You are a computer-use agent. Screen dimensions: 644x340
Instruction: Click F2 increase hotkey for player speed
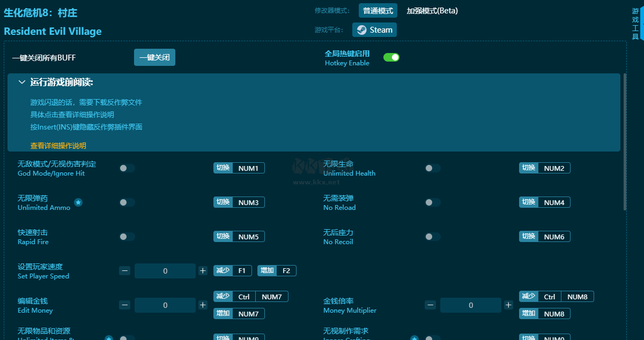tap(277, 271)
